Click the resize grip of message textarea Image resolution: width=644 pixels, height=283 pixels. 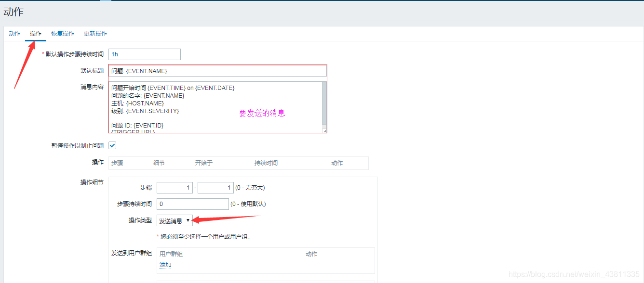(x=324, y=130)
